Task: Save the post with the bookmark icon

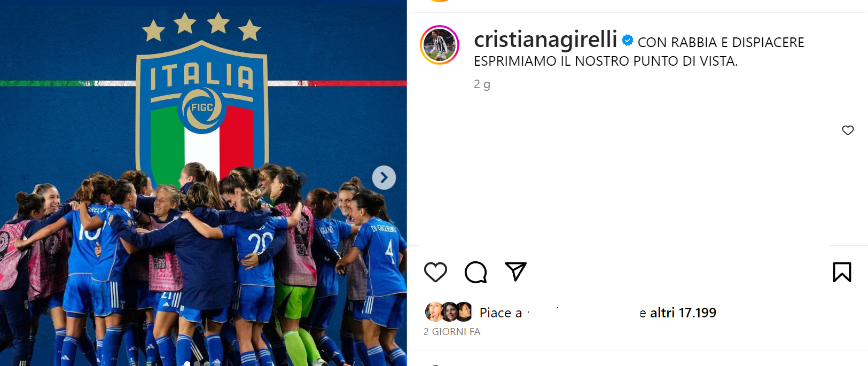Action: pos(842,272)
